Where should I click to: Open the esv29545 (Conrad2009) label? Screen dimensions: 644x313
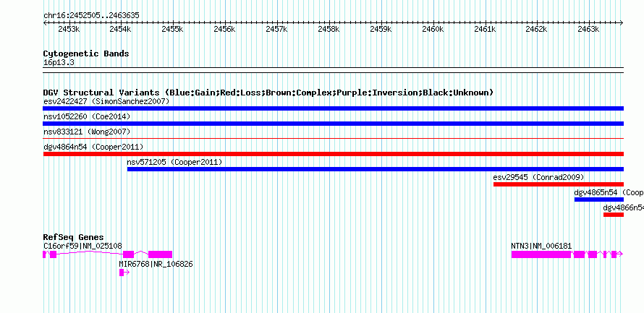[538, 177]
